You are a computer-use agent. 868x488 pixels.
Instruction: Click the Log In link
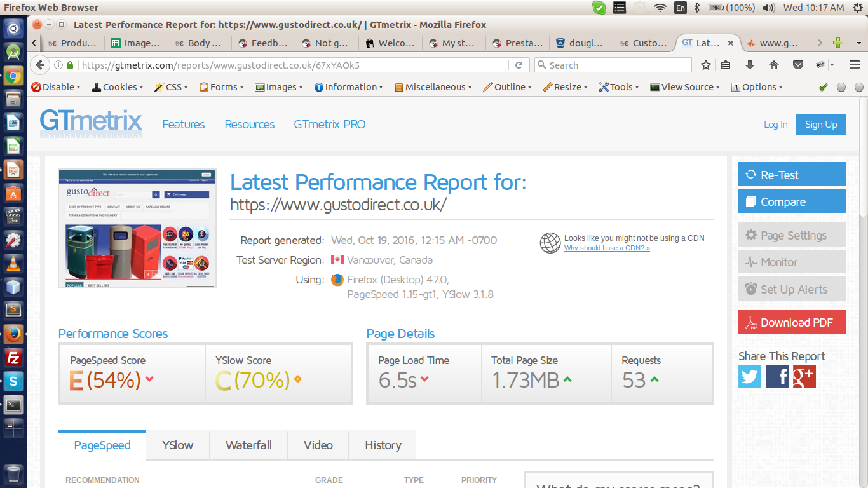(x=775, y=125)
